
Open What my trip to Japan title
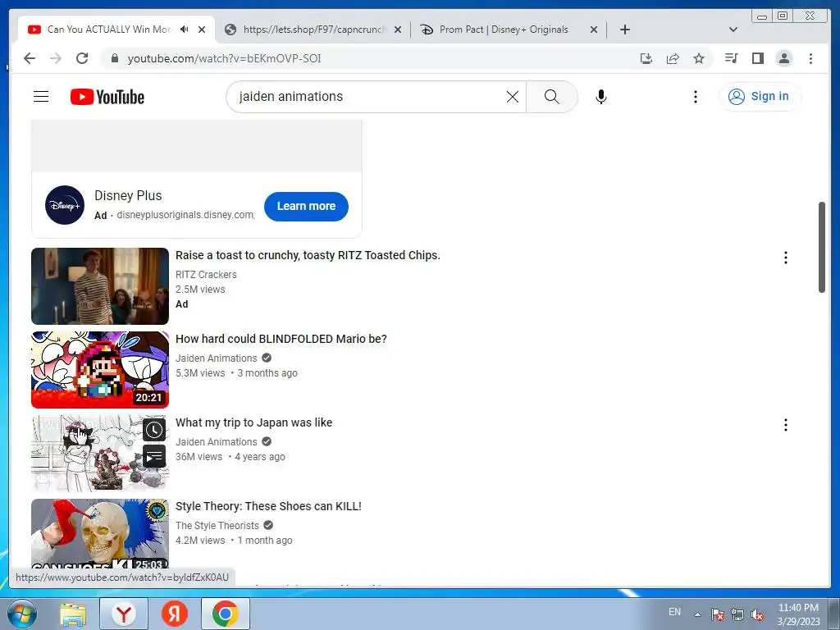click(x=254, y=422)
